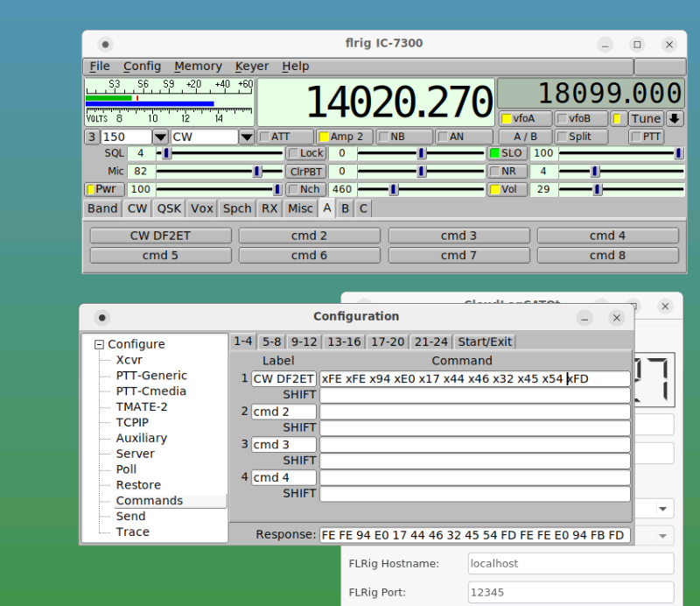The height and width of the screenshot is (606, 700).
Task: Open the Start/Exit tab
Action: coord(485,342)
